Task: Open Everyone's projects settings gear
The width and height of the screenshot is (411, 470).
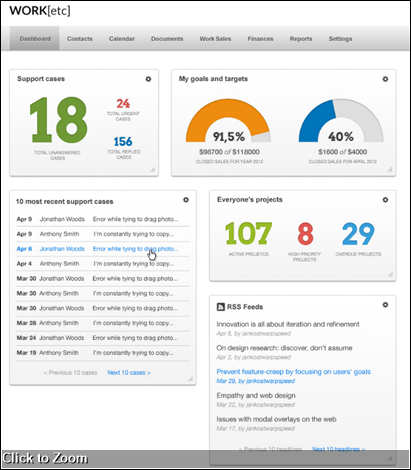Action: 385,200
